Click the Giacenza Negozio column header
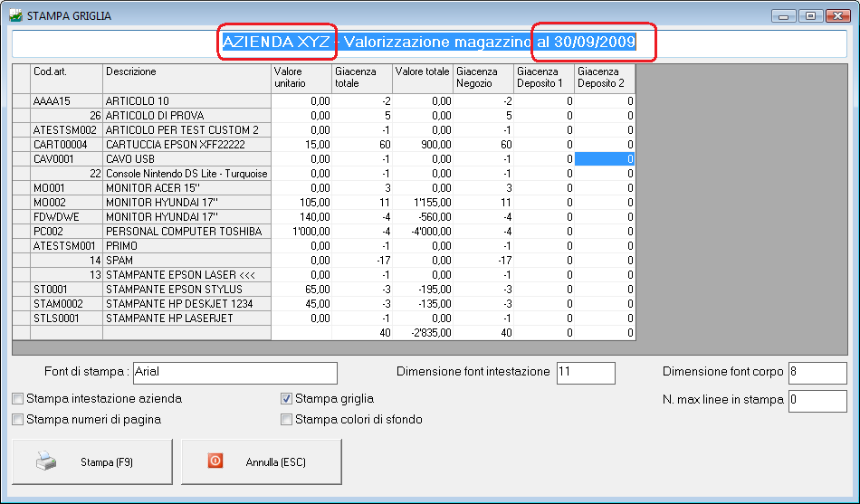The width and height of the screenshot is (860, 504). 483,79
